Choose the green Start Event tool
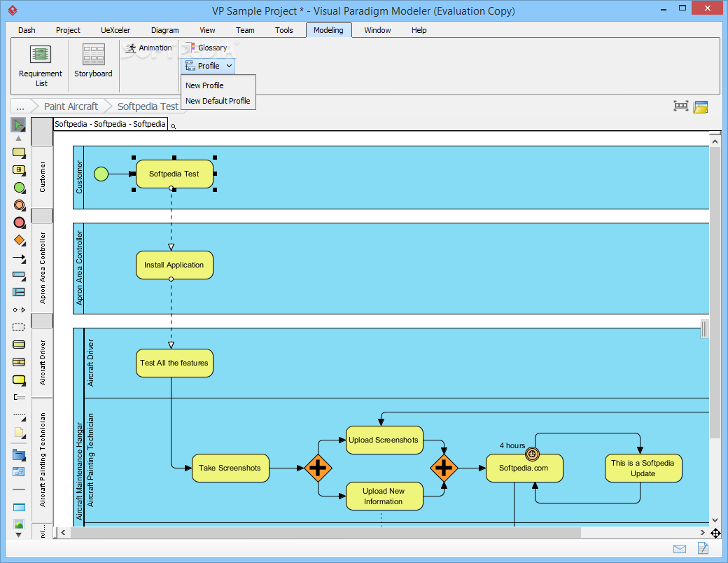This screenshot has height=563, width=728. 19,188
